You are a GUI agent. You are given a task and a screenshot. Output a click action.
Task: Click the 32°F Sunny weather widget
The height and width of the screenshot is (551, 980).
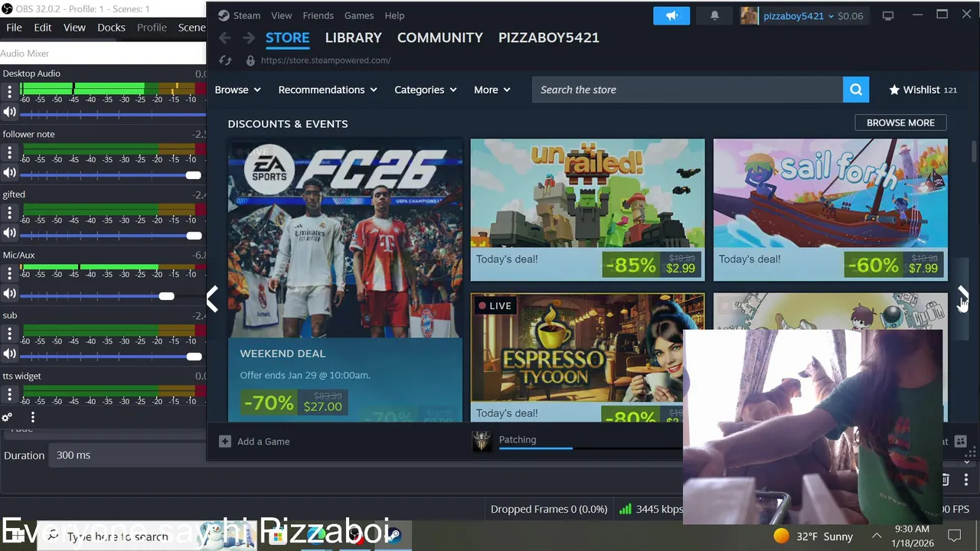[812, 536]
